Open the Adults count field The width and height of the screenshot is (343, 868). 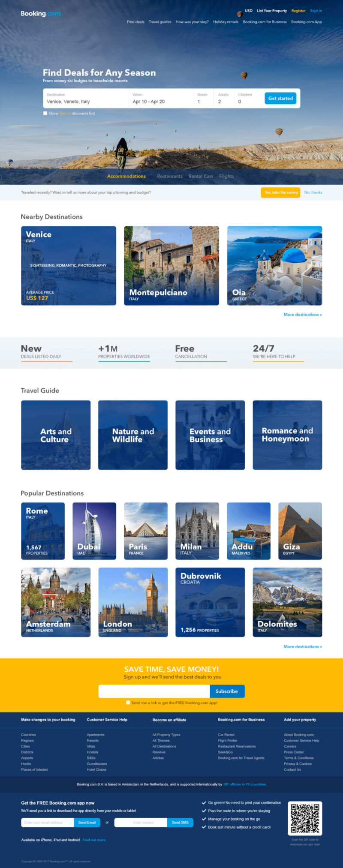coord(223,98)
